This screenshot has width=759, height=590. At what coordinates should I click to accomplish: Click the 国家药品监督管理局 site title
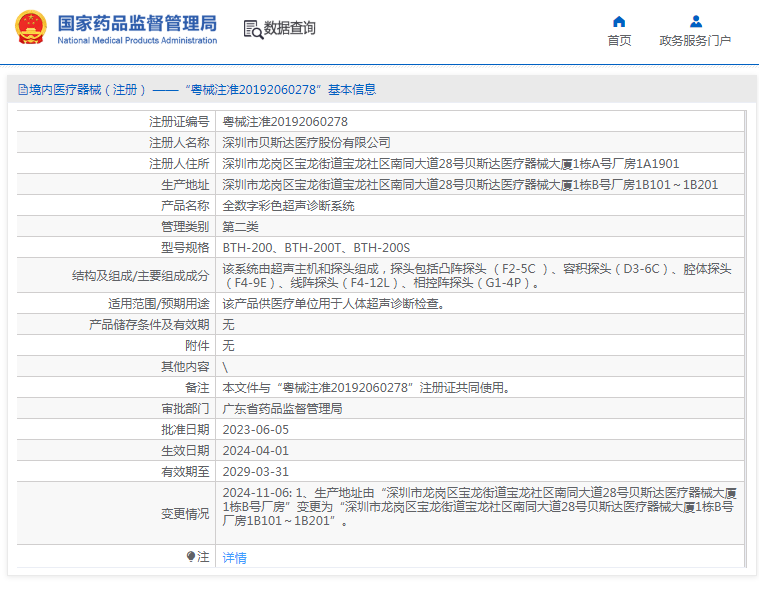tap(137, 22)
